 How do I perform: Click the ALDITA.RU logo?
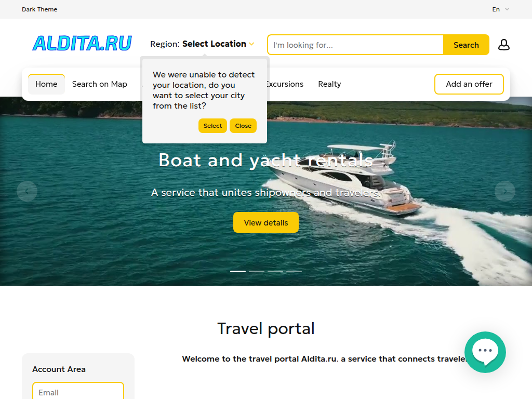point(82,44)
